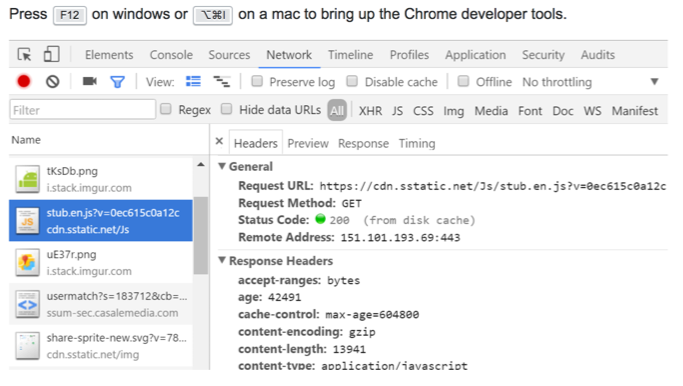Activate the inspect element picker icon
Screen dimensions: 683x386
pos(24,55)
